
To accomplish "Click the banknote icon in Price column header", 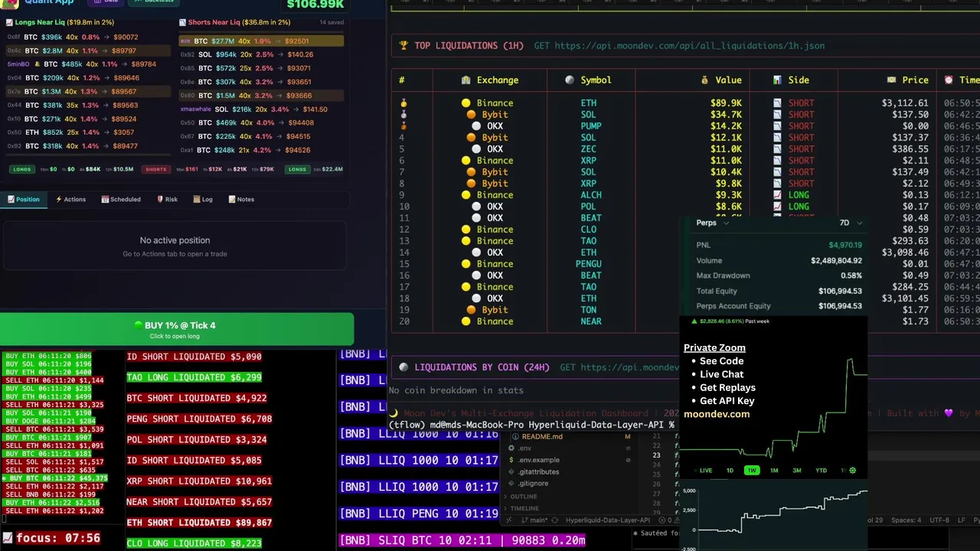I will click(891, 80).
